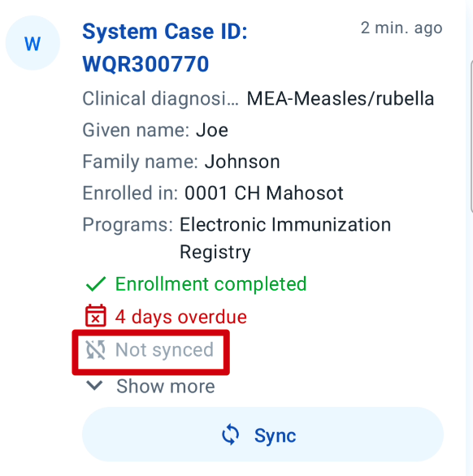Click the W avatar circle

pyautogui.click(x=33, y=43)
